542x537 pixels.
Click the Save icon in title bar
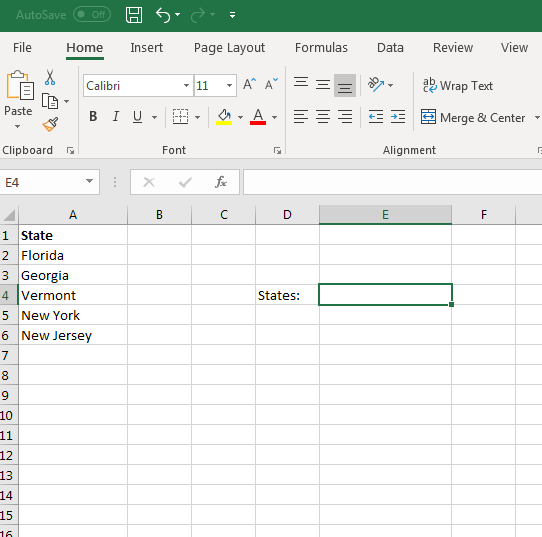coord(134,15)
